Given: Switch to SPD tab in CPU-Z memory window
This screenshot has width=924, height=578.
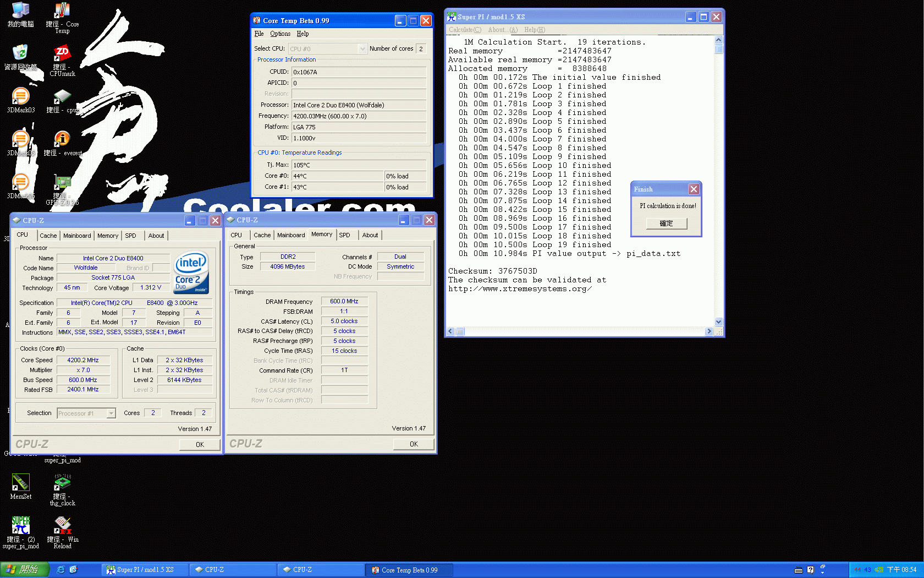Looking at the screenshot, I should [345, 235].
